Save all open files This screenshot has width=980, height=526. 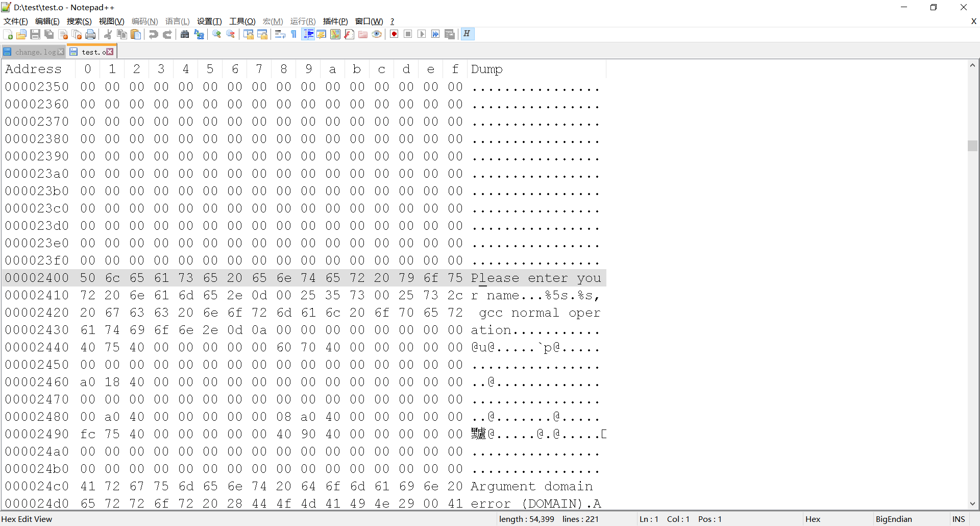(49, 34)
